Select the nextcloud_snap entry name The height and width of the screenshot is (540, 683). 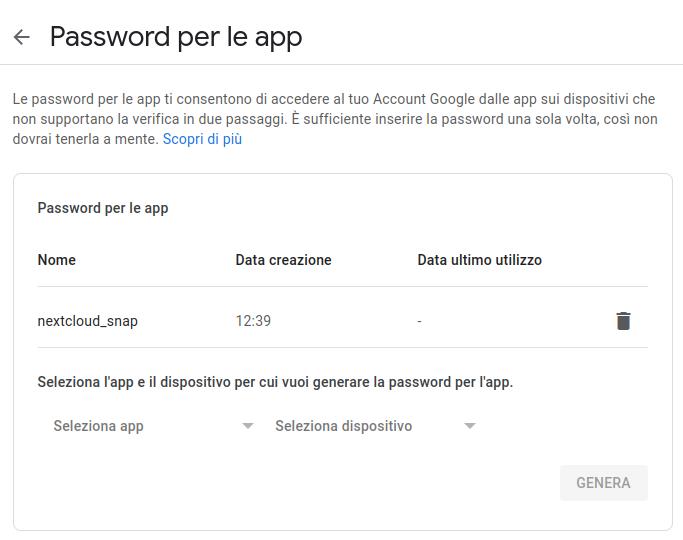88,321
